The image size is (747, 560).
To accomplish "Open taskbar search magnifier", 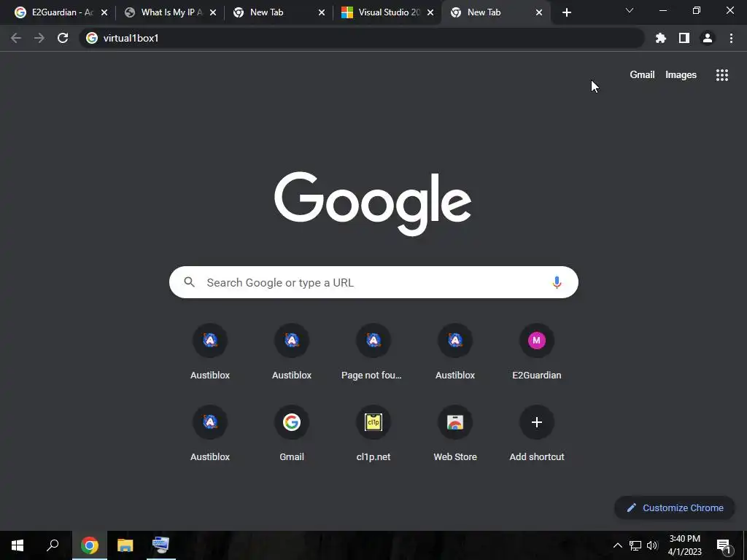I will 53,545.
